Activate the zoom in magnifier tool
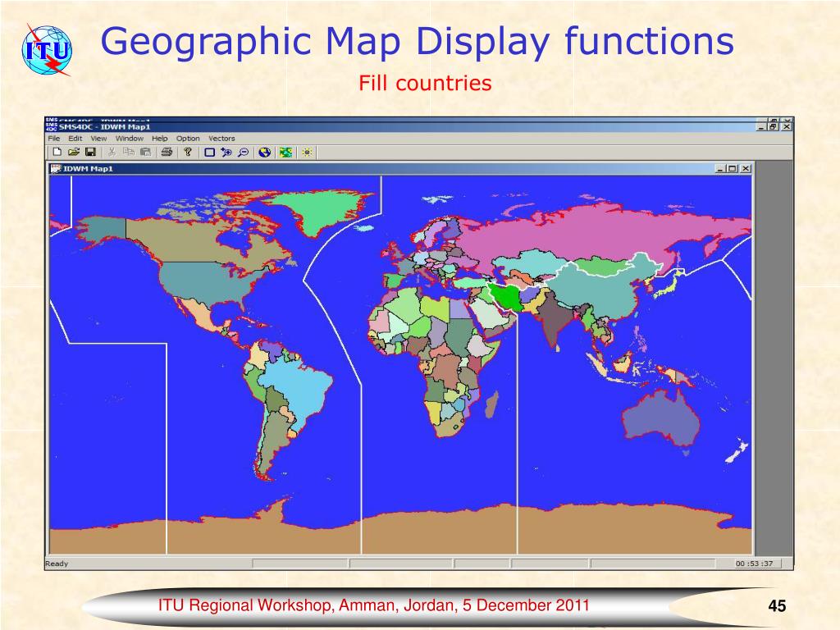Image resolution: width=840 pixels, height=630 pixels. click(x=226, y=152)
